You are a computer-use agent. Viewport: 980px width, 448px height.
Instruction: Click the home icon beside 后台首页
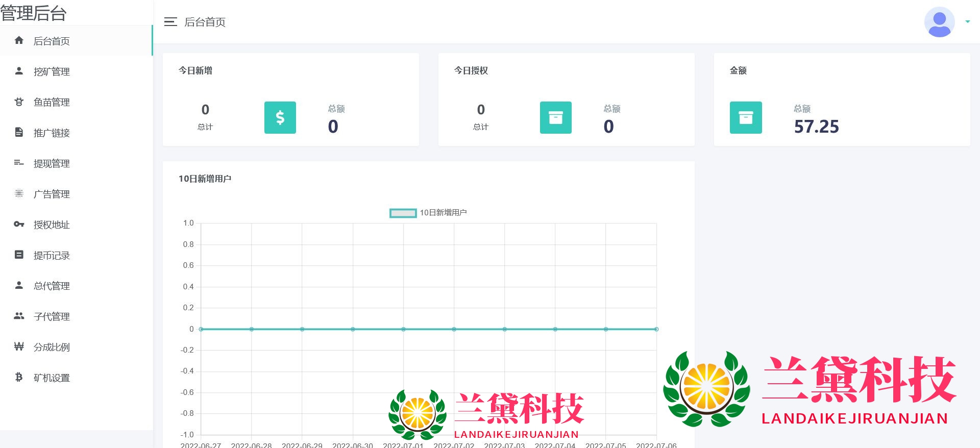19,40
